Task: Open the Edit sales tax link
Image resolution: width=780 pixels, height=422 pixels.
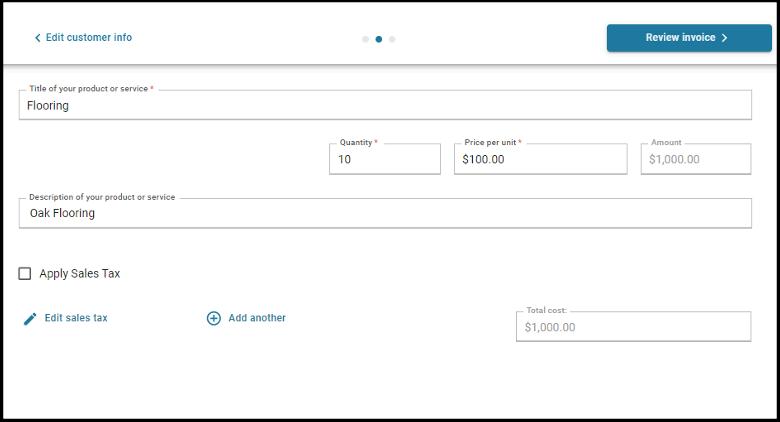Action: (76, 318)
